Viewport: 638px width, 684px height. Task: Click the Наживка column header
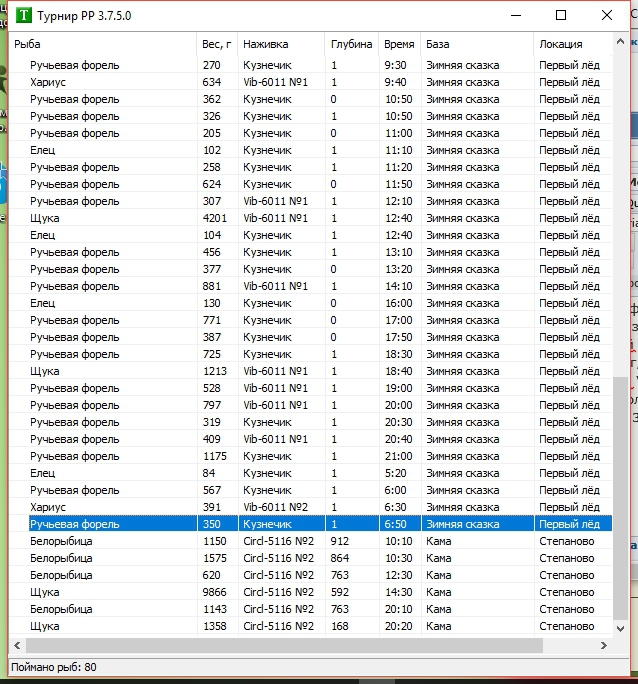click(x=281, y=44)
